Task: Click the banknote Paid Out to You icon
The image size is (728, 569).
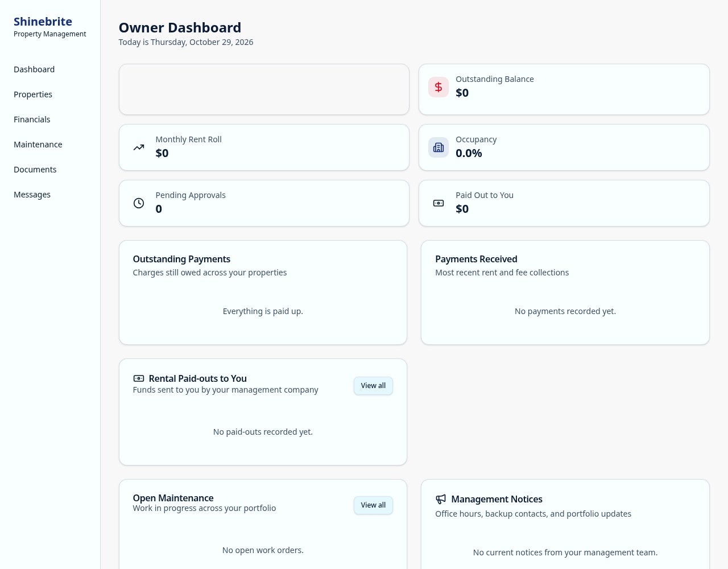Action: tap(439, 203)
